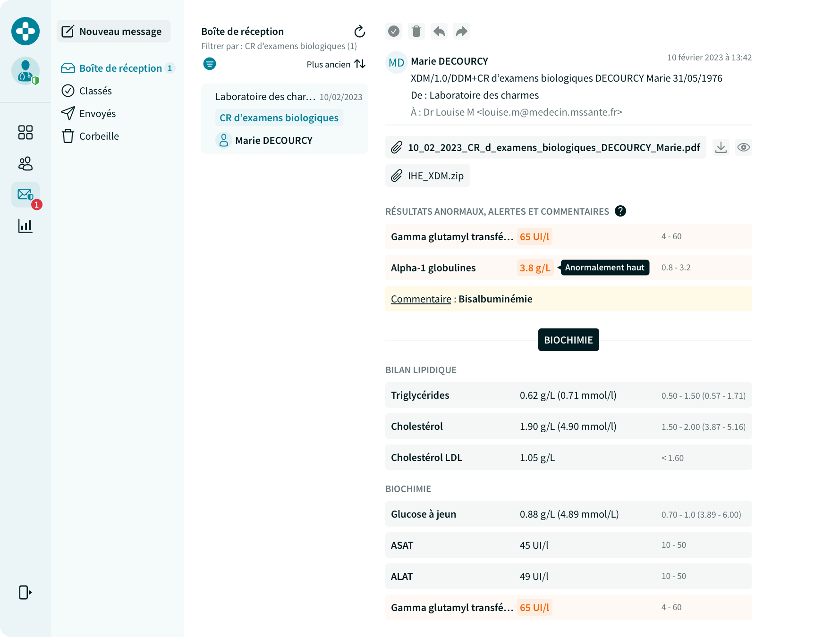Refresh the inbox list
The width and height of the screenshot is (840, 637).
coord(360,31)
